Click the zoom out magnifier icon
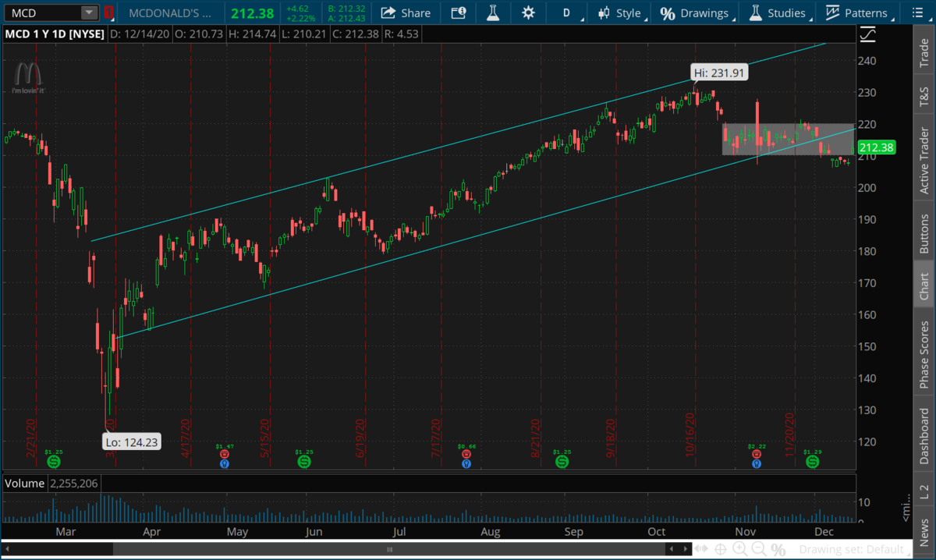The width and height of the screenshot is (936, 560). (x=759, y=550)
